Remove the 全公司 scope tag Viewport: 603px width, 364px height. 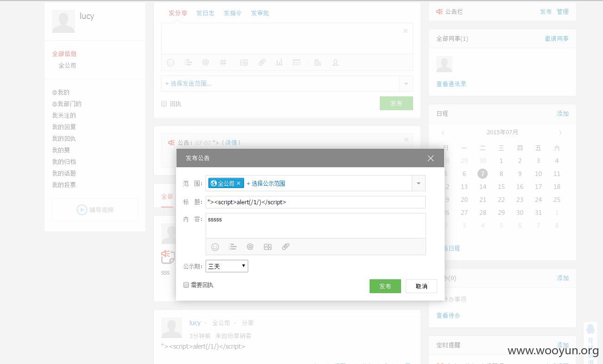pyautogui.click(x=239, y=183)
